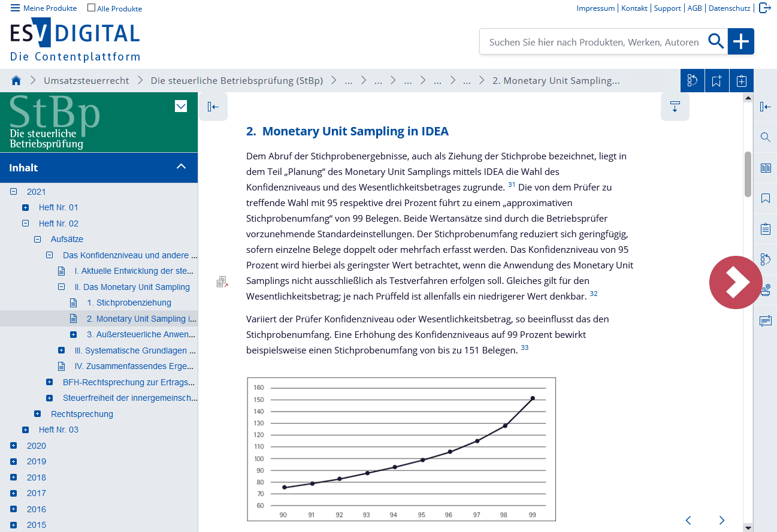Collapse the 2021 tree node
This screenshot has width=777, height=532.
pos(14,192)
